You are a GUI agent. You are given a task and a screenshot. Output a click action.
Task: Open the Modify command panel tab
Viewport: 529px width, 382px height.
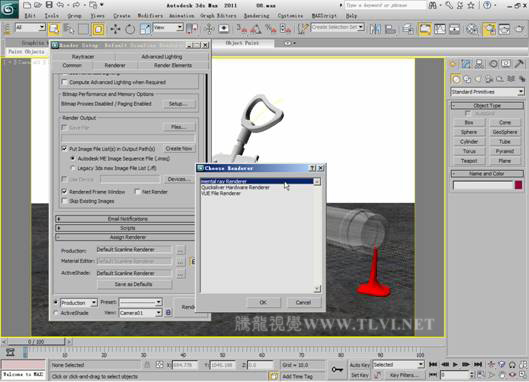click(466, 64)
